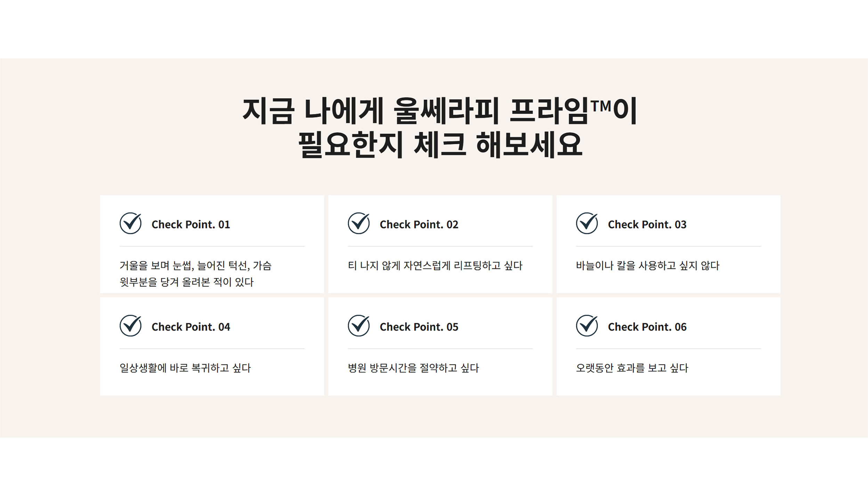Select the "Check Point. 05" label
The height and width of the screenshot is (496, 868).
419,327
